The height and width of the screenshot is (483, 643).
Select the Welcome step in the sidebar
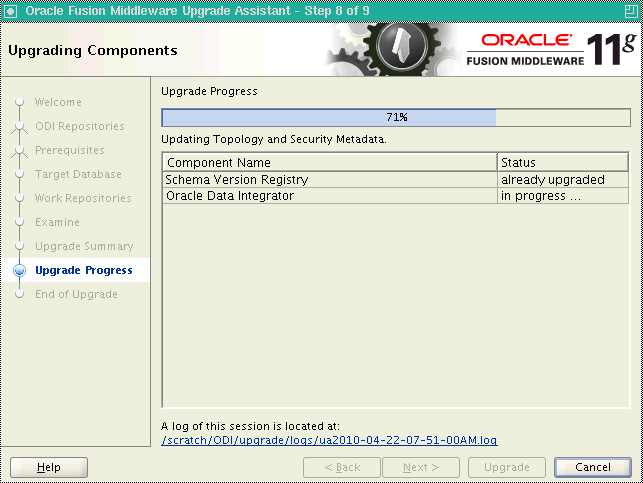(x=58, y=102)
